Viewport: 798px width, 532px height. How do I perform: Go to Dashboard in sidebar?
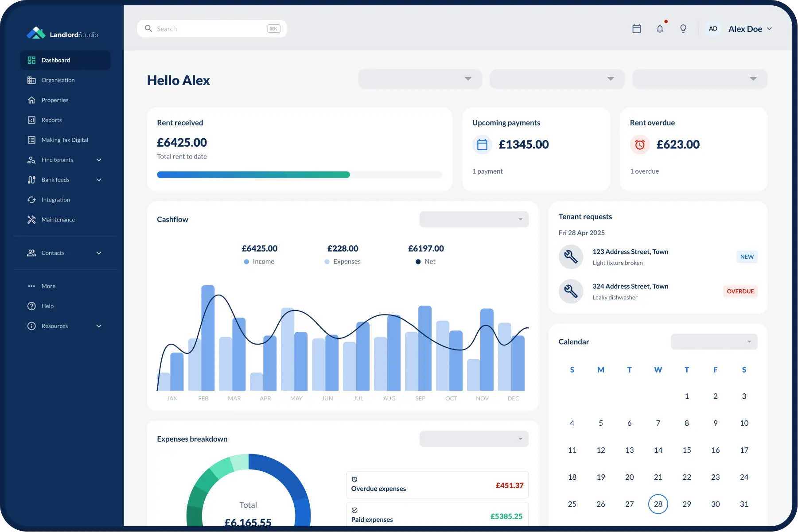click(65, 60)
